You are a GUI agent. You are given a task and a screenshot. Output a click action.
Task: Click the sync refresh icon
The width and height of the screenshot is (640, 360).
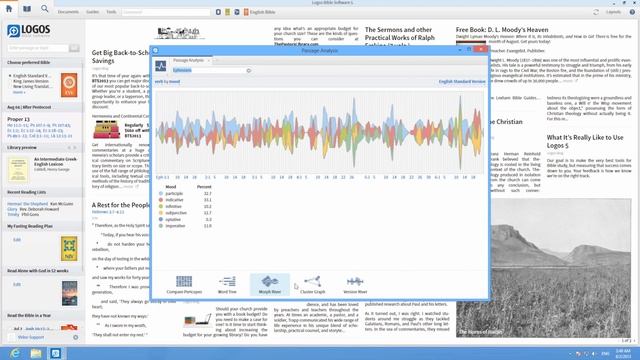point(596,12)
